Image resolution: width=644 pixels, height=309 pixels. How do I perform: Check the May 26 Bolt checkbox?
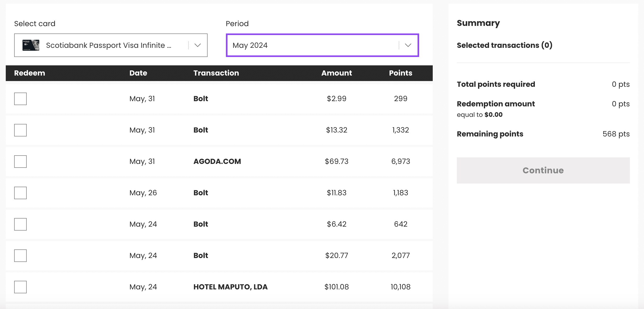[20, 193]
